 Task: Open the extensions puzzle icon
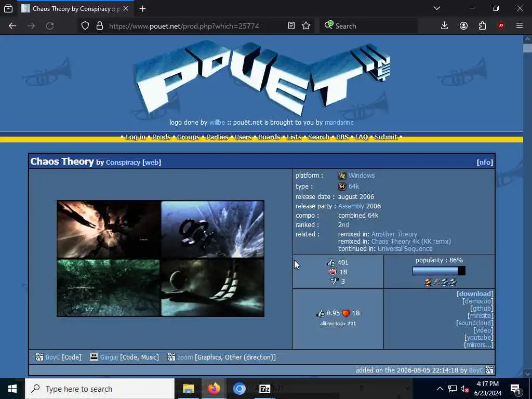coord(482,26)
